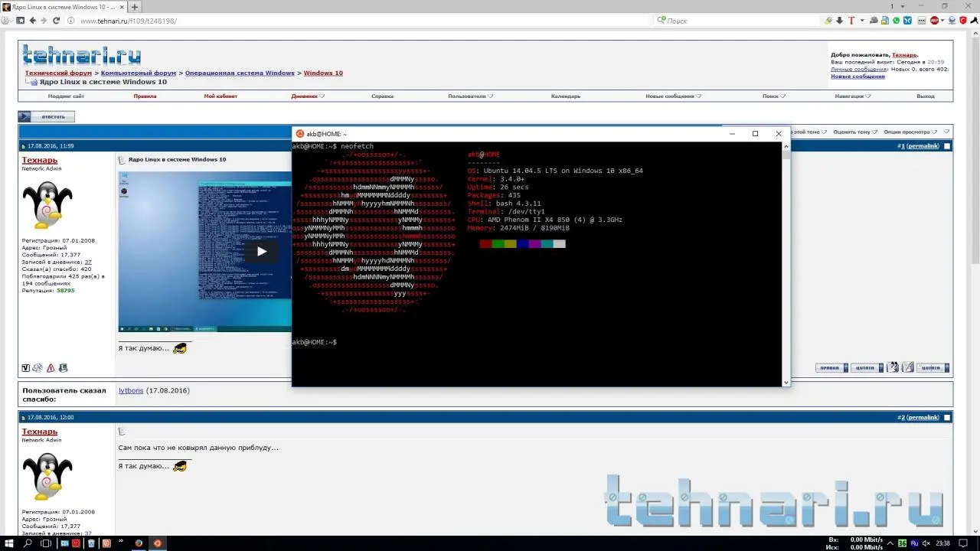Click the Adblock Plus extension icon
This screenshot has width=980, height=551.
tap(935, 21)
